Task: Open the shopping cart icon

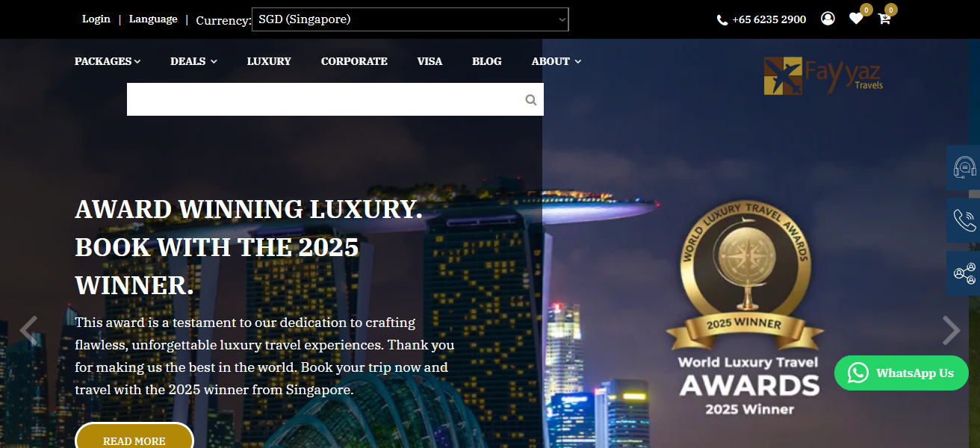Action: [884, 19]
